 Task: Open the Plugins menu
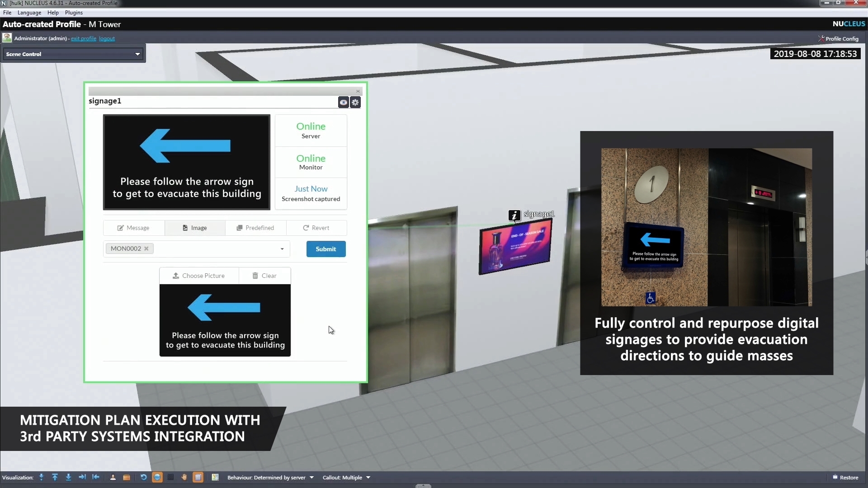[74, 13]
